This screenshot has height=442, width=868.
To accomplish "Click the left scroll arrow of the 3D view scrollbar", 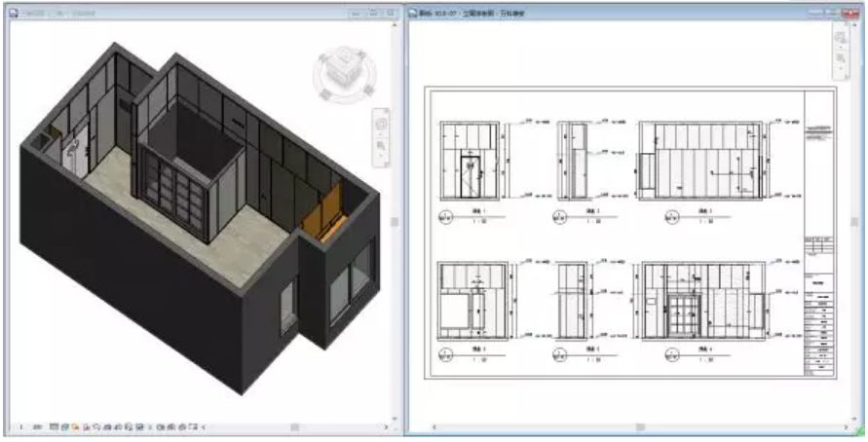I will tap(204, 427).
